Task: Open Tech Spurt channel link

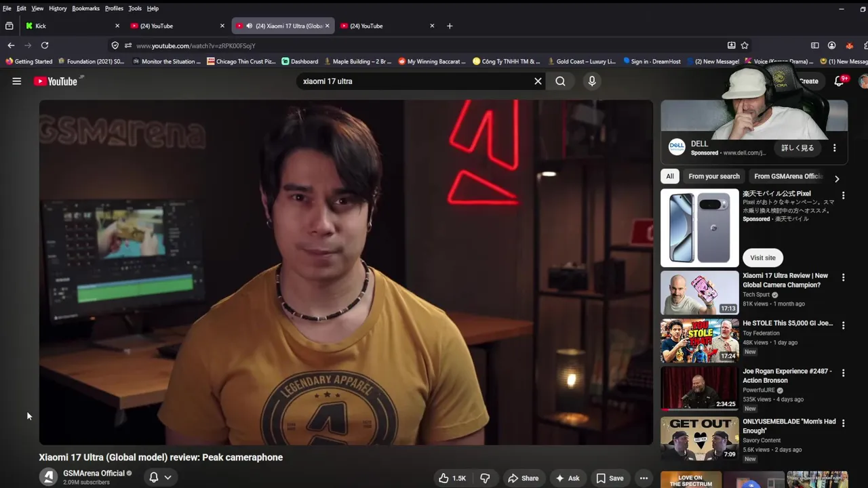Action: click(756, 295)
